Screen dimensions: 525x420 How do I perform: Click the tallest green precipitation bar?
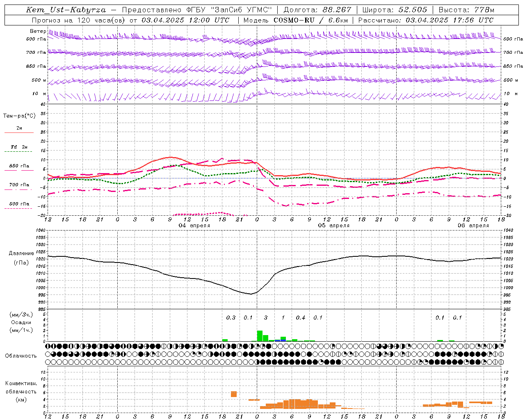click(260, 336)
